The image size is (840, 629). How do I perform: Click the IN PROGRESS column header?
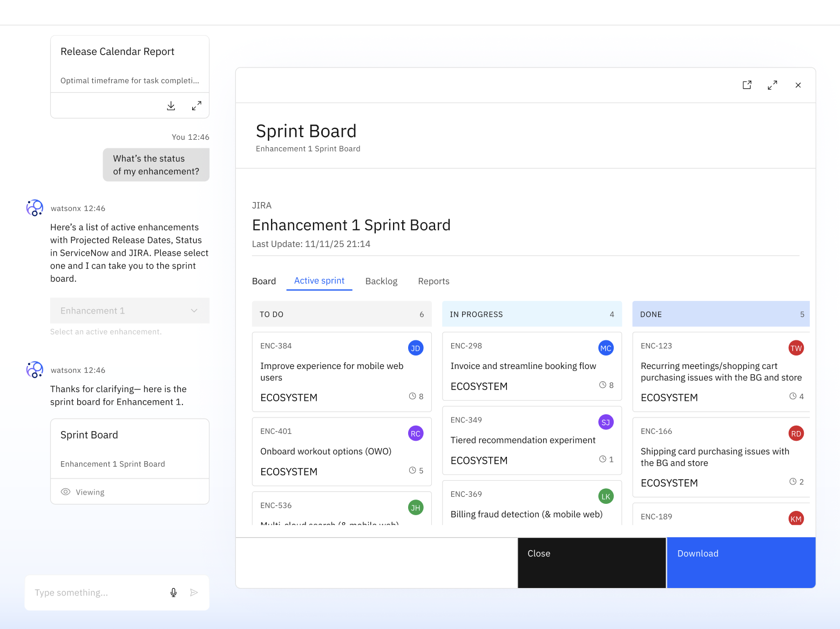coord(532,314)
